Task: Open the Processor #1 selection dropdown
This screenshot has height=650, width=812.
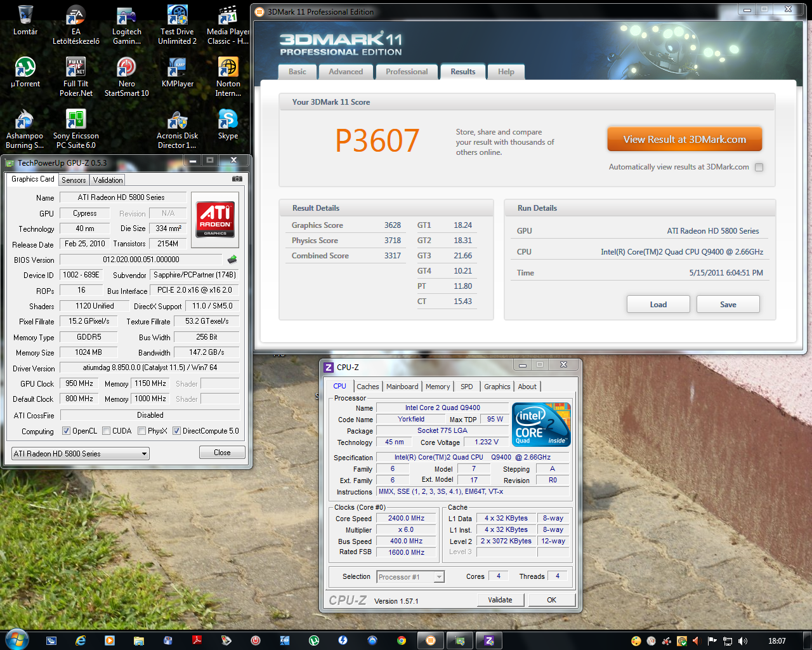Action: click(x=410, y=577)
